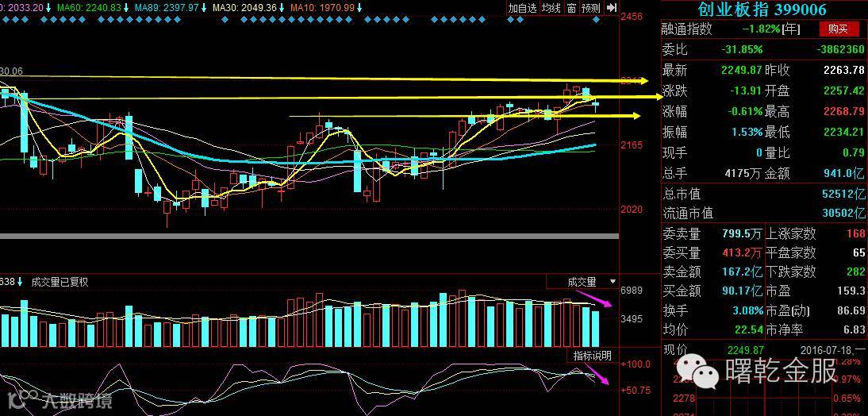Click the down arrow next to 2033.20 value

pyautogui.click(x=48, y=7)
